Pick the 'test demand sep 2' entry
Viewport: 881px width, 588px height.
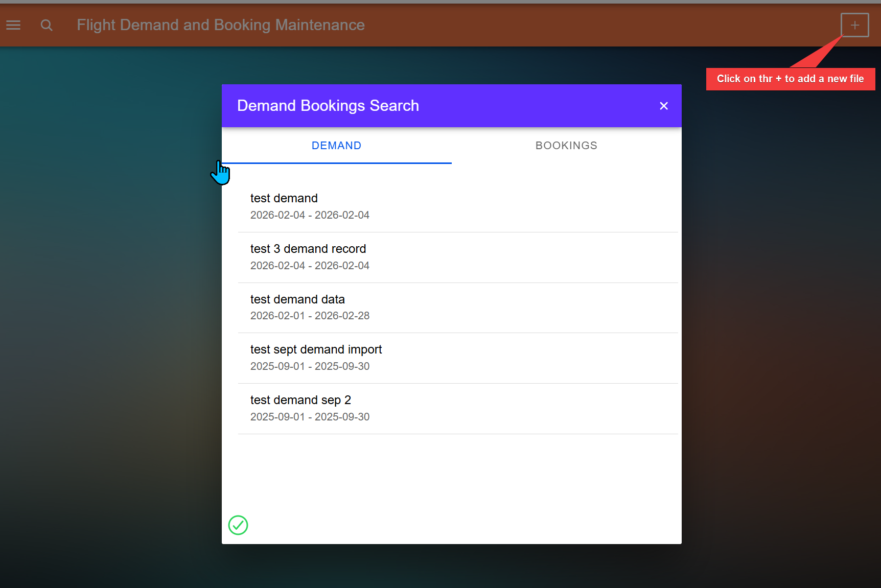tap(458, 409)
